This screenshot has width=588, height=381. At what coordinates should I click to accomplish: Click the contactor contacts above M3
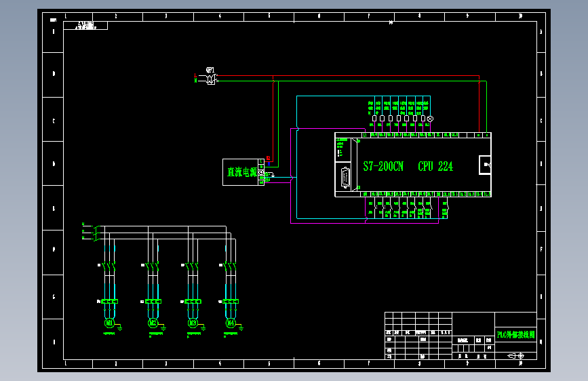point(192,266)
